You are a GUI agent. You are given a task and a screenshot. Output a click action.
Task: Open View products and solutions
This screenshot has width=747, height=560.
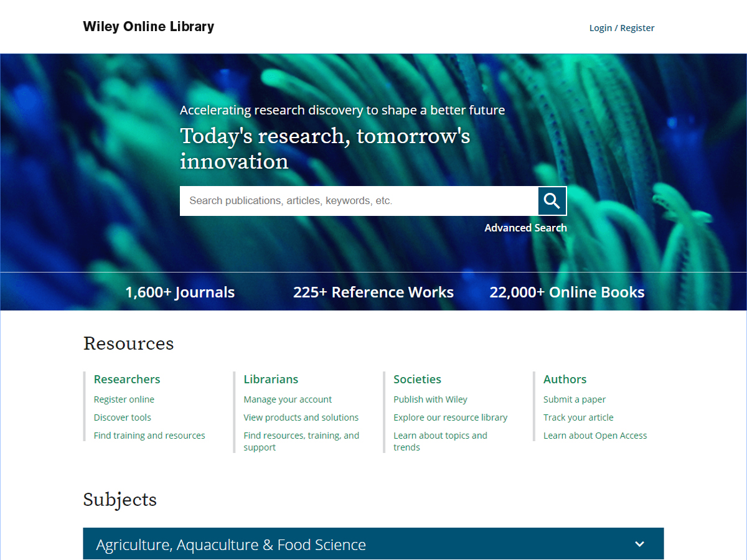301,418
